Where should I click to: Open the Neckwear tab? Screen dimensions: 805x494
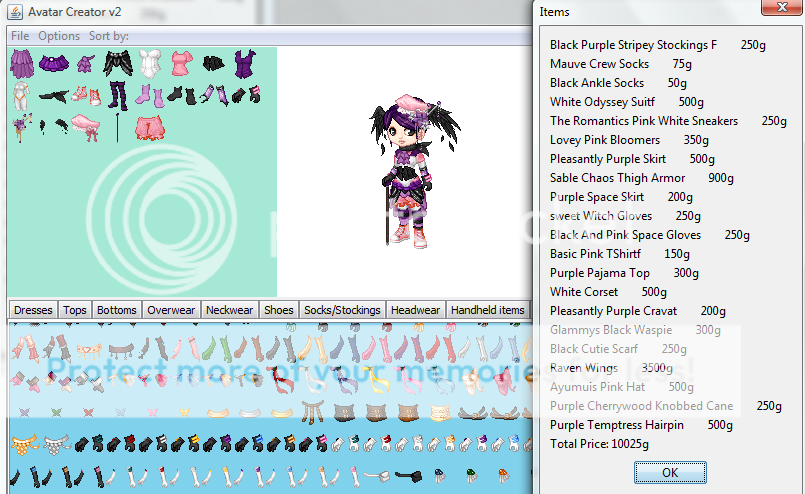(x=230, y=310)
